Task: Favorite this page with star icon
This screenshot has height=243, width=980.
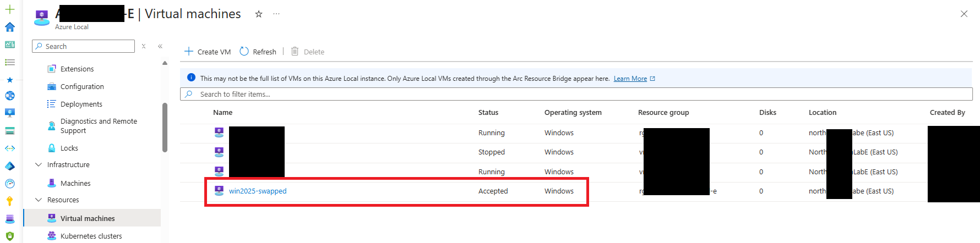Action: click(258, 14)
